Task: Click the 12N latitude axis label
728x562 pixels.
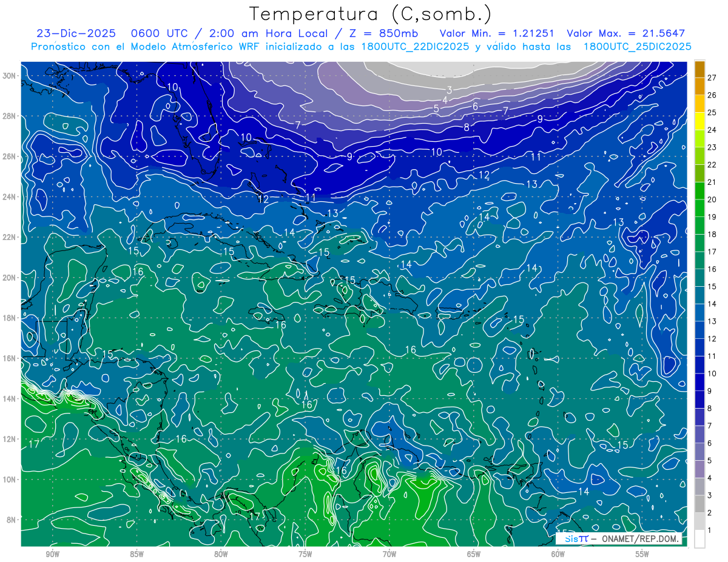Action: pyautogui.click(x=8, y=439)
